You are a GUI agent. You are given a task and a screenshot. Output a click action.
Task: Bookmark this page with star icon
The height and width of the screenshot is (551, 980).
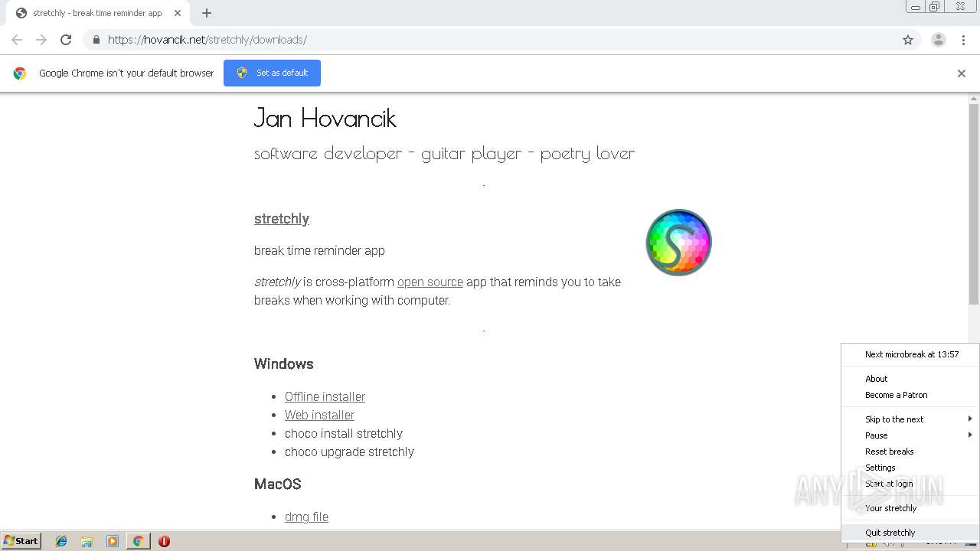point(908,40)
